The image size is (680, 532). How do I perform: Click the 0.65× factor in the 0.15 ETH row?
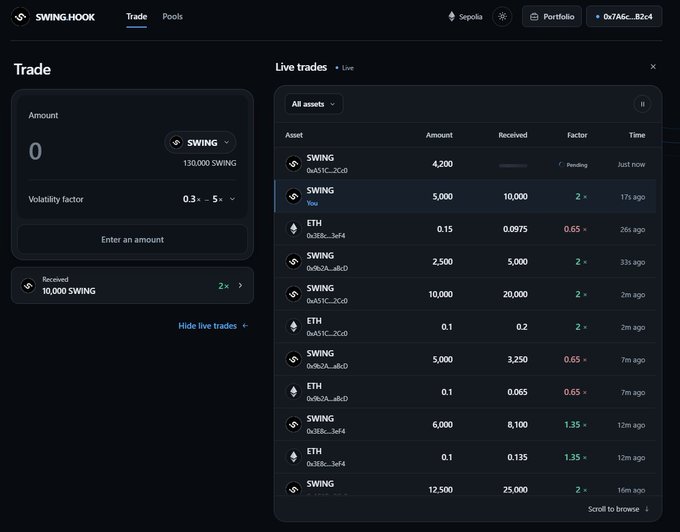tap(575, 229)
